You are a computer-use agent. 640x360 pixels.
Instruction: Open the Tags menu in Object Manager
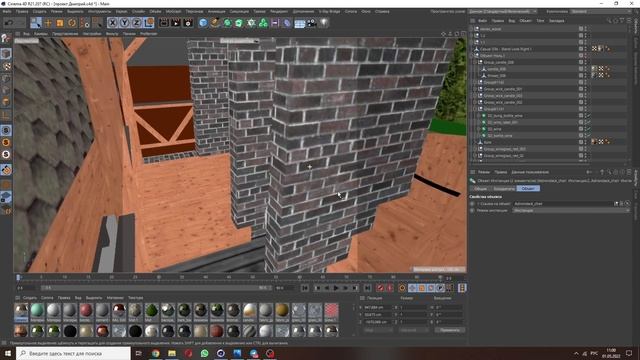[x=540, y=20]
